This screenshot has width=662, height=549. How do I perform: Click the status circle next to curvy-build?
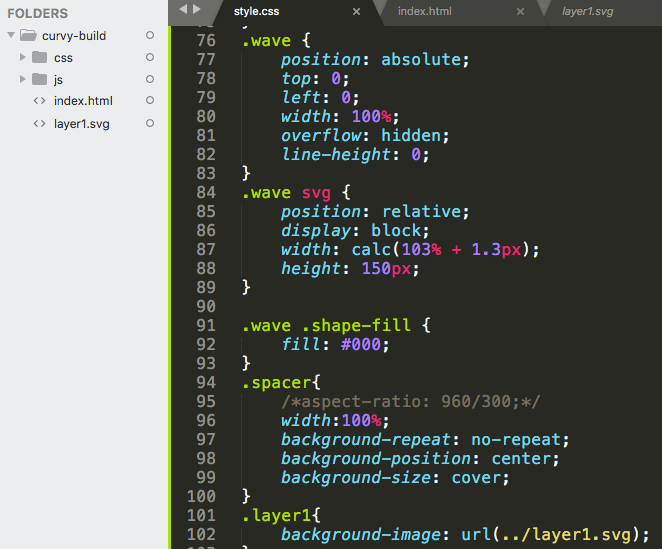(x=150, y=35)
